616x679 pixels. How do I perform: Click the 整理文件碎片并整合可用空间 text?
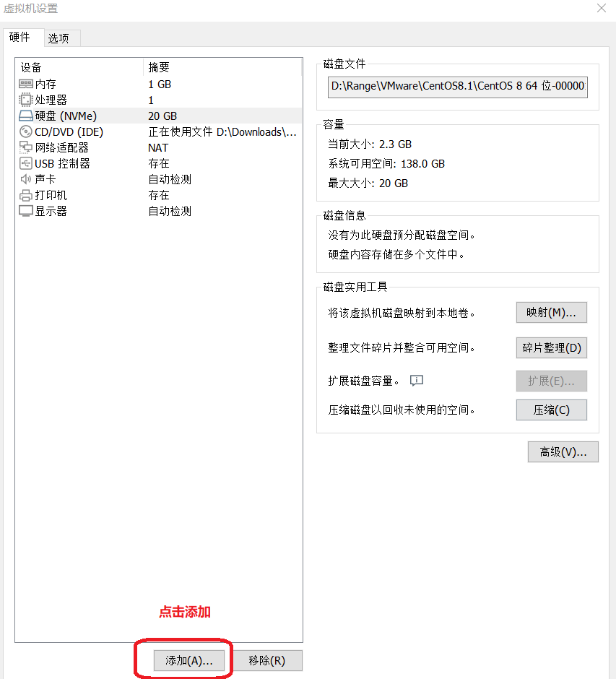[402, 347]
